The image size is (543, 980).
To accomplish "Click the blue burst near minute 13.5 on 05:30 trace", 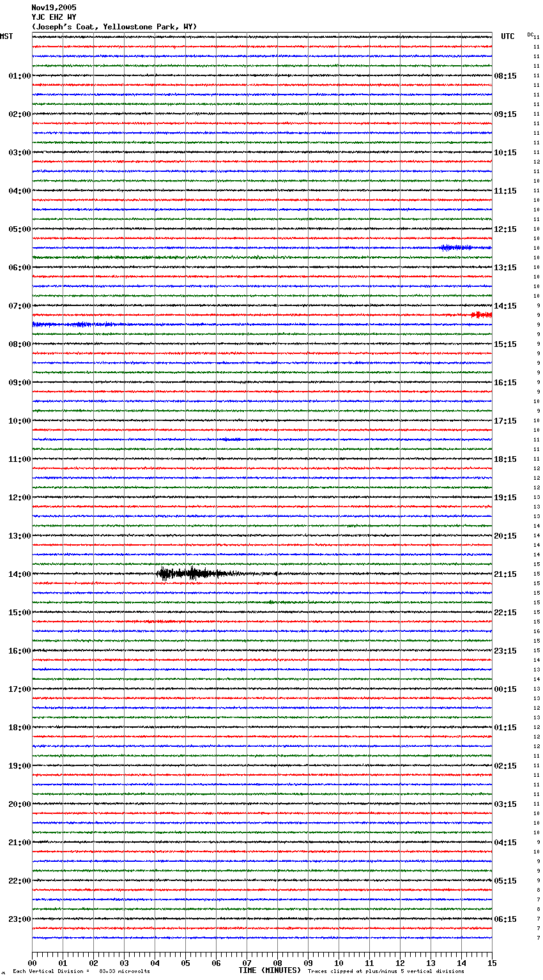I will point(457,247).
